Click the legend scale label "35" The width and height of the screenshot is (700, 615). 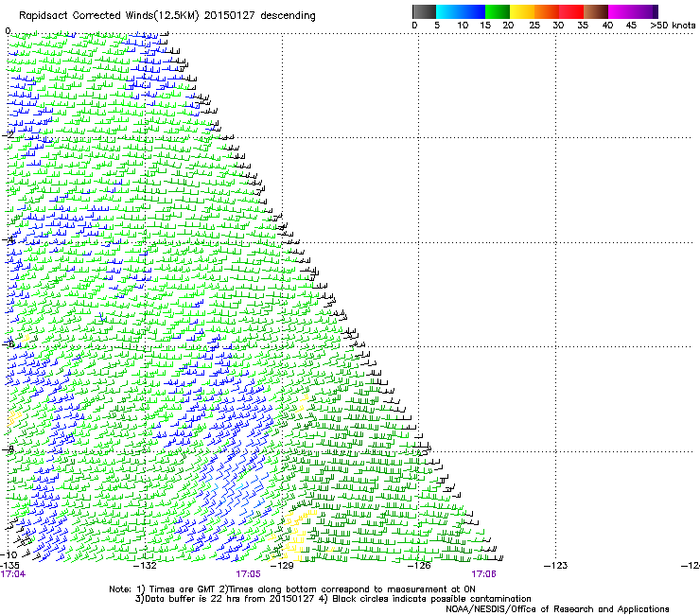pyautogui.click(x=583, y=26)
